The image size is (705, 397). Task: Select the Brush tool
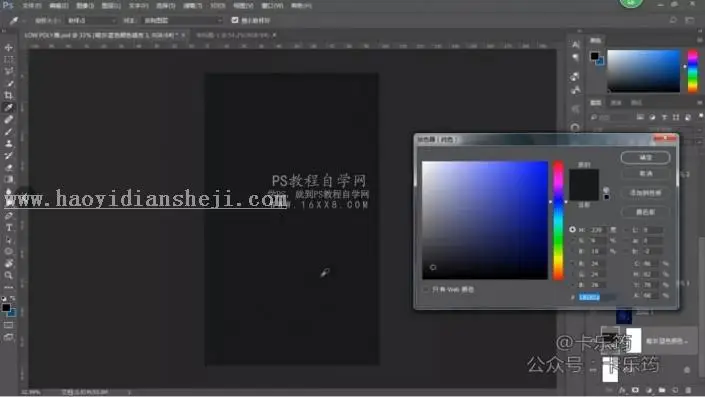(x=9, y=132)
